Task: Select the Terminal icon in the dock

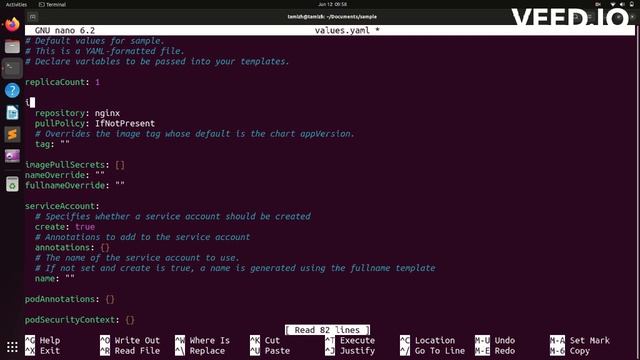Action: pos(12,68)
